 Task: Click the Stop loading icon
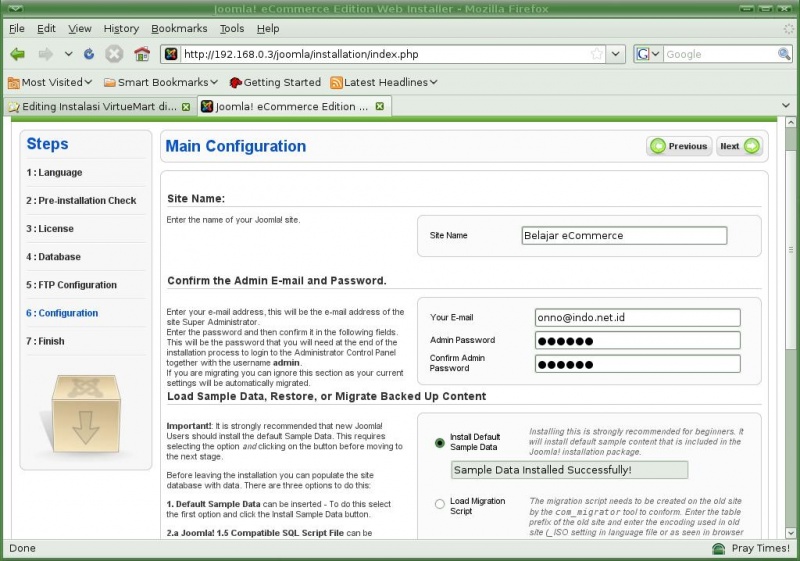click(114, 54)
